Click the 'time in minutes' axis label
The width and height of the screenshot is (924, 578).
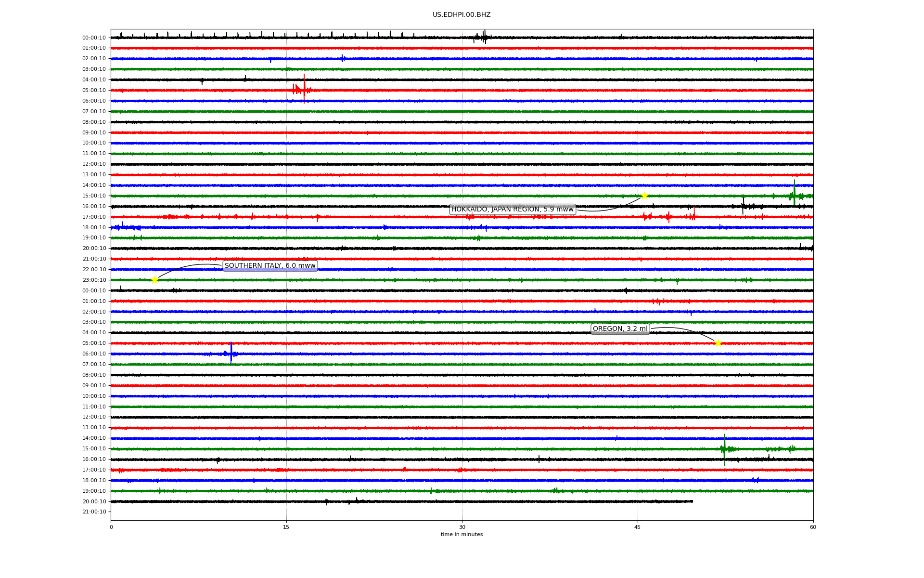pyautogui.click(x=462, y=534)
